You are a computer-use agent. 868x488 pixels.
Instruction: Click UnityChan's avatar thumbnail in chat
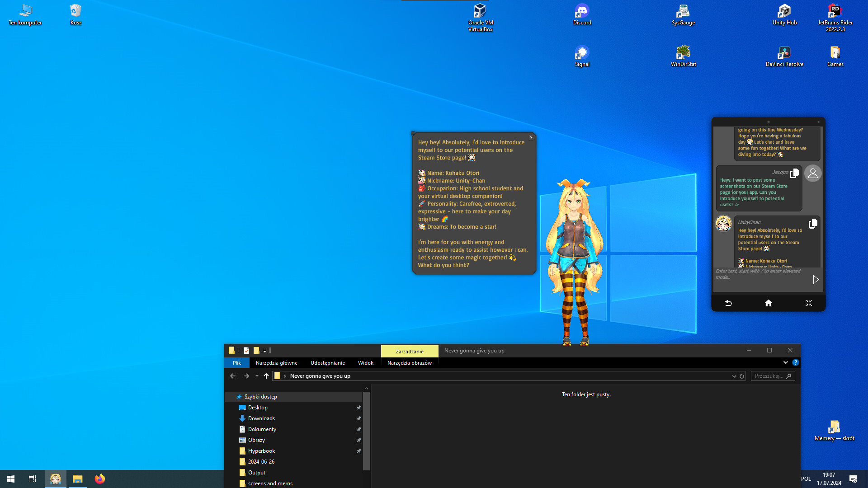[x=723, y=223]
